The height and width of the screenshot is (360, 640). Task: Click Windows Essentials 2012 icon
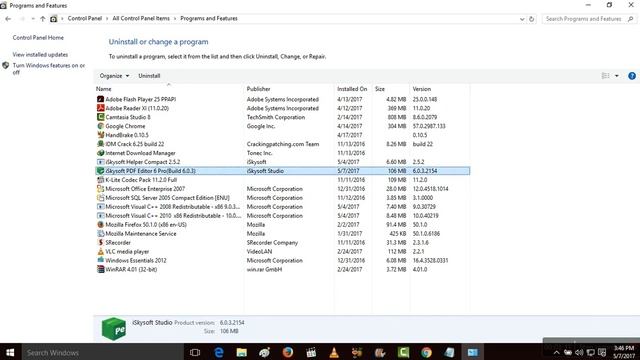(100, 260)
